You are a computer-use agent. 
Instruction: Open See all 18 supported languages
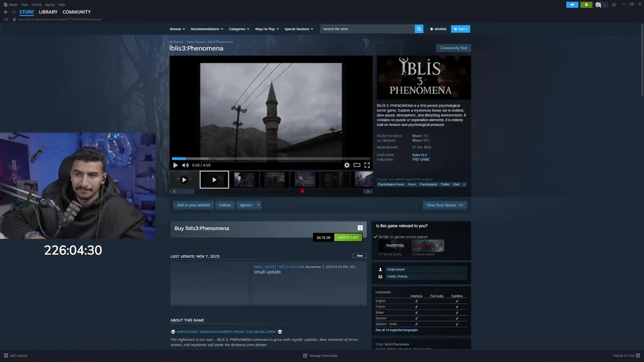click(x=396, y=330)
